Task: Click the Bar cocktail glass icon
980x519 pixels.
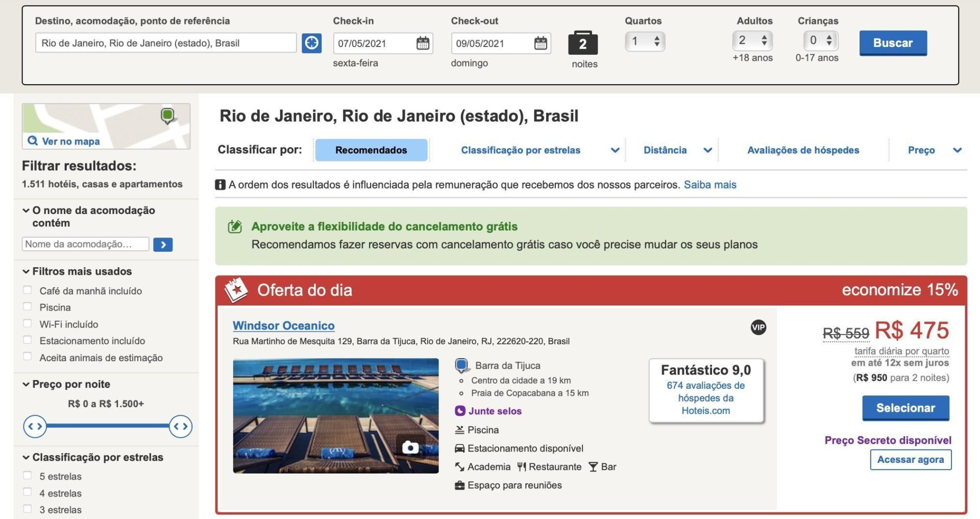Action: click(593, 467)
